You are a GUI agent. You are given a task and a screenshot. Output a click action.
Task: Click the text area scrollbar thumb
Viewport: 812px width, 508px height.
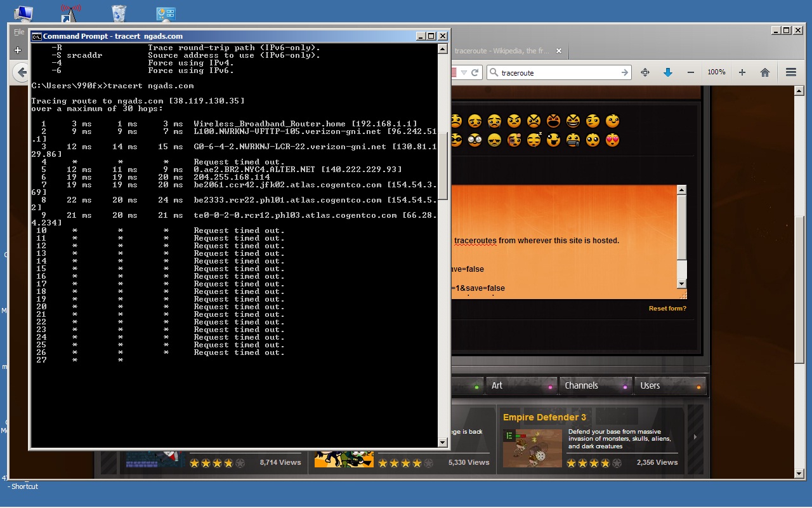tap(682, 227)
